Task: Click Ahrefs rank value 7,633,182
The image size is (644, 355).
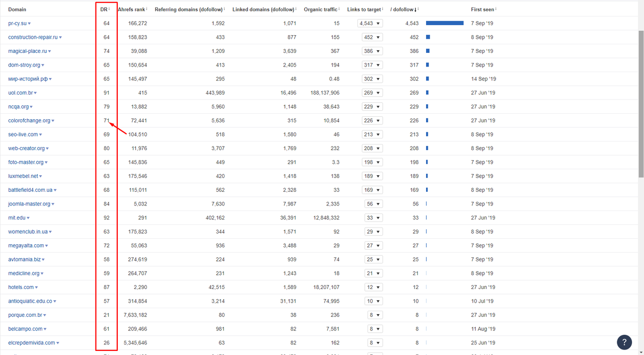Action: click(x=135, y=315)
